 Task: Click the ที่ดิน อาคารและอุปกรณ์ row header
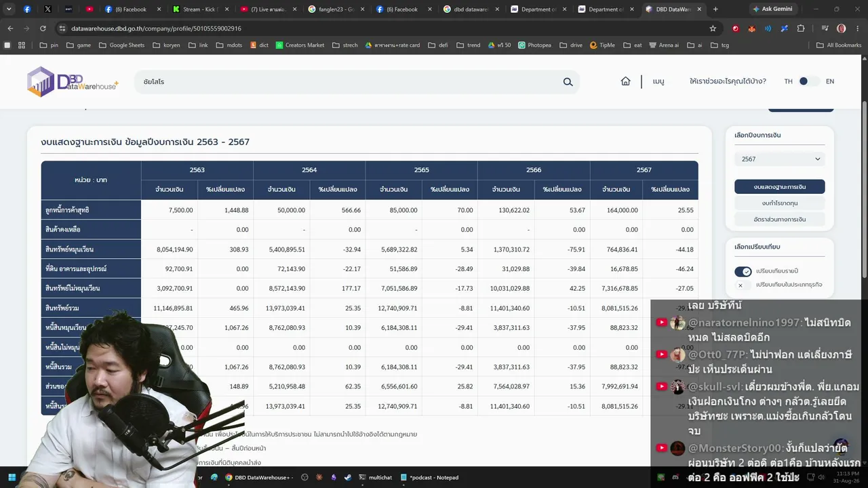91,269
